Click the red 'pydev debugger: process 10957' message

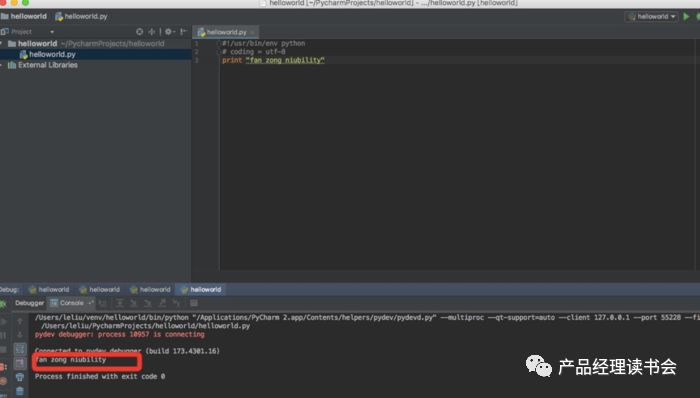click(120, 334)
